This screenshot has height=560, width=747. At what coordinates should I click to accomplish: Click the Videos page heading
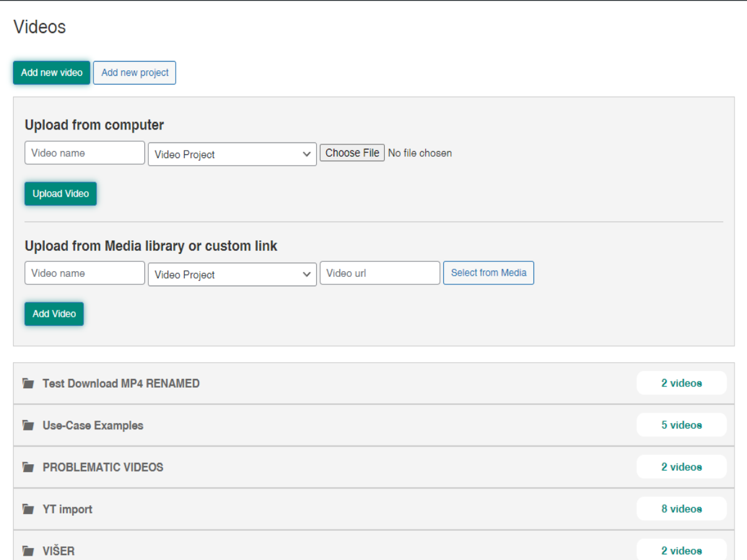point(39,27)
